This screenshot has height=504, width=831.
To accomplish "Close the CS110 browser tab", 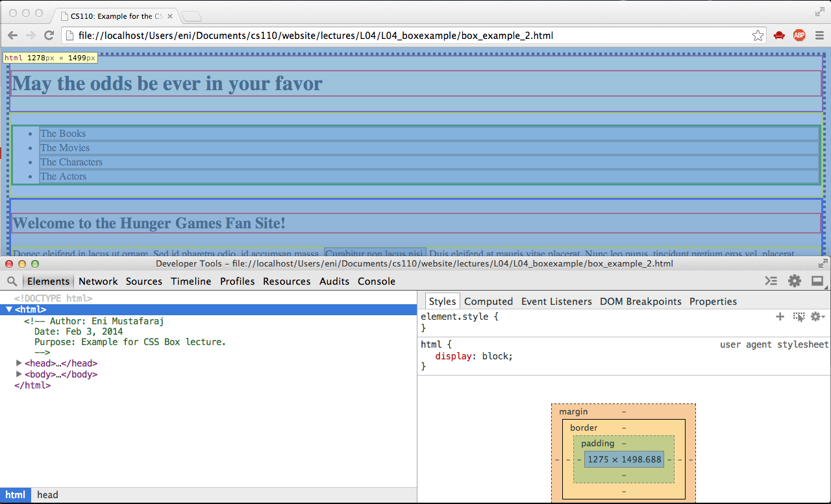I will 171,16.
